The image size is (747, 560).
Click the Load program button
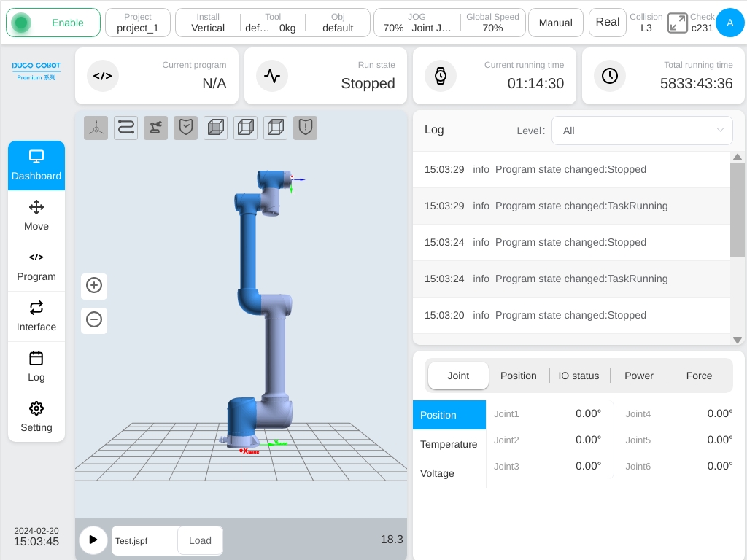click(x=200, y=540)
